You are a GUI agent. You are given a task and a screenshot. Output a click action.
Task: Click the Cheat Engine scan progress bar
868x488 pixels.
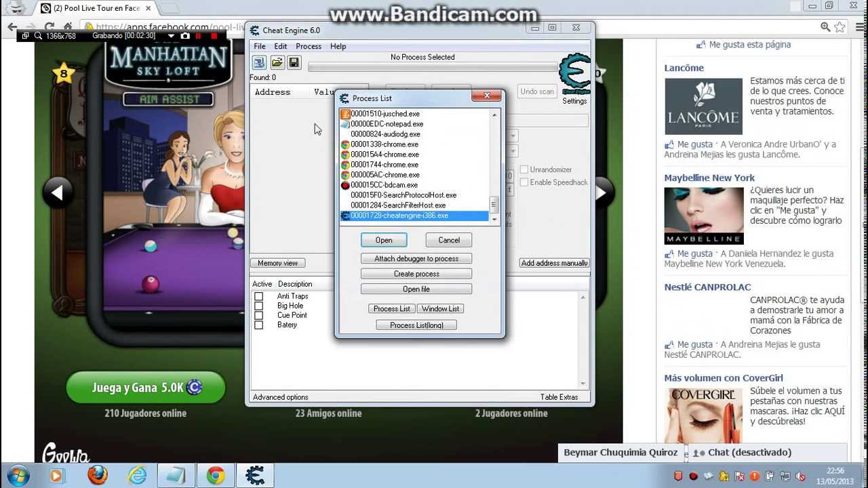pos(433,66)
